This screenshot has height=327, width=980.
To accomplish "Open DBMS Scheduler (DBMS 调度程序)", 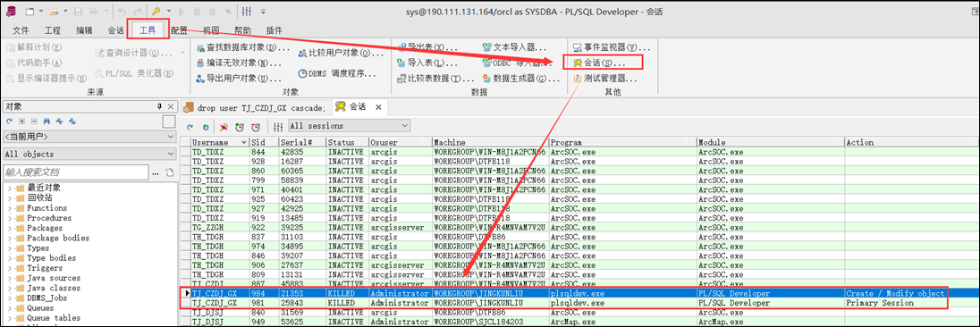I will tap(337, 73).
